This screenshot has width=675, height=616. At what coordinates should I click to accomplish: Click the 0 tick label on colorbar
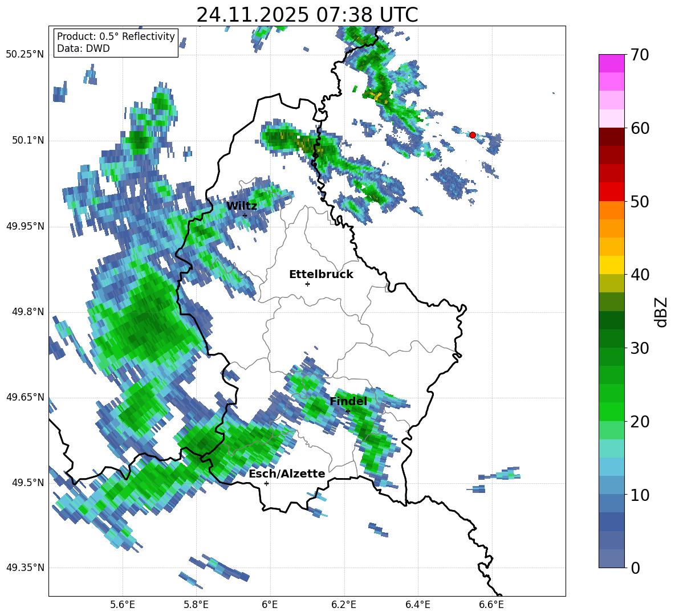[x=635, y=568]
